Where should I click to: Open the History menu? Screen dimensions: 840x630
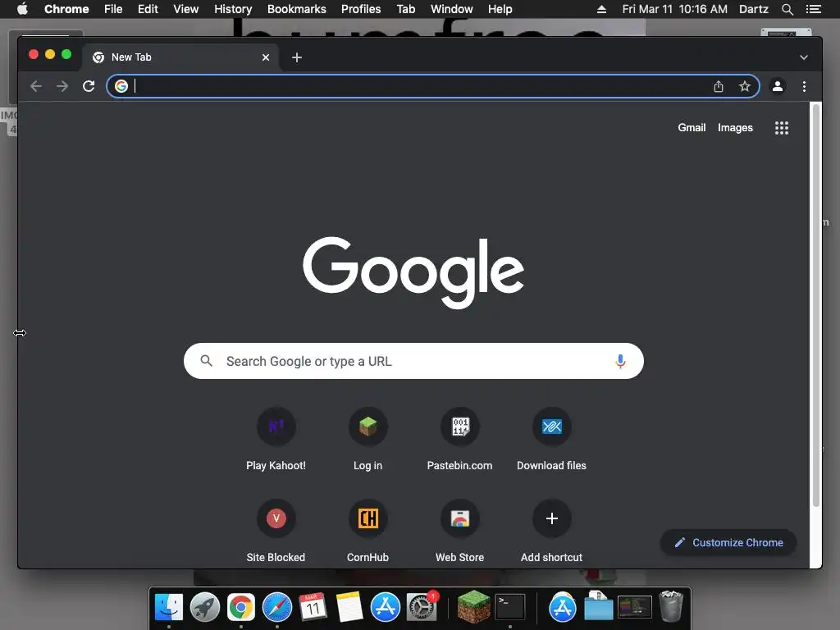(233, 9)
